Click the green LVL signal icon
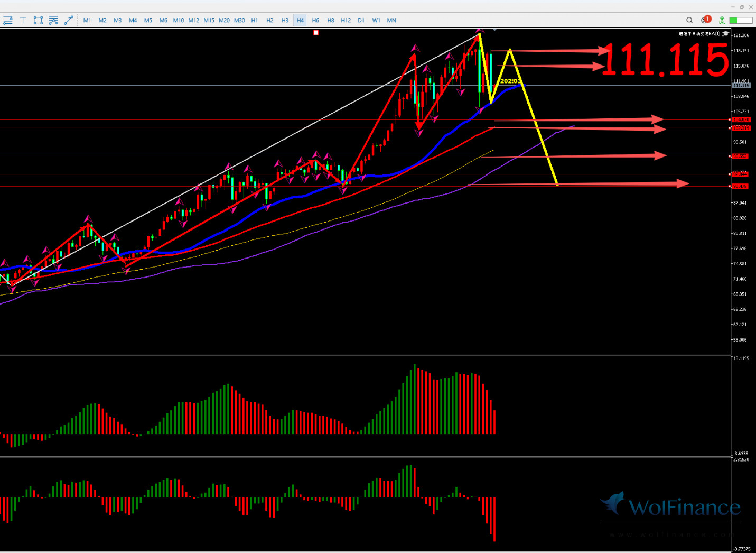This screenshot has height=553, width=756. pyautogui.click(x=722, y=20)
